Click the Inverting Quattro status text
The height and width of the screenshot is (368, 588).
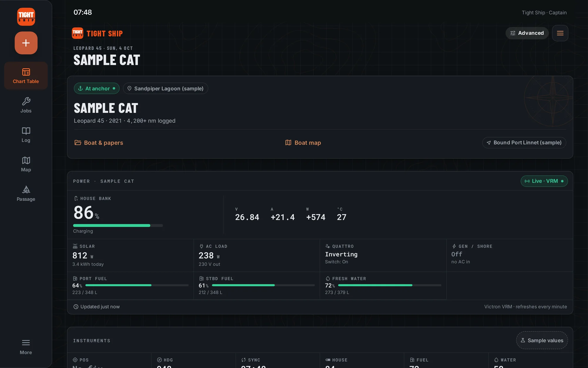coord(341,254)
